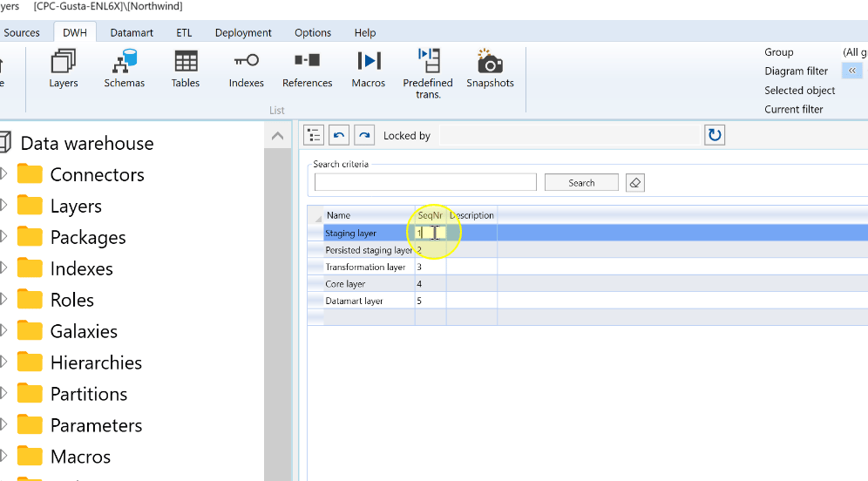Screen dimensions: 868x481
Task: Sort by the Description column header
Action: pyautogui.click(x=471, y=215)
